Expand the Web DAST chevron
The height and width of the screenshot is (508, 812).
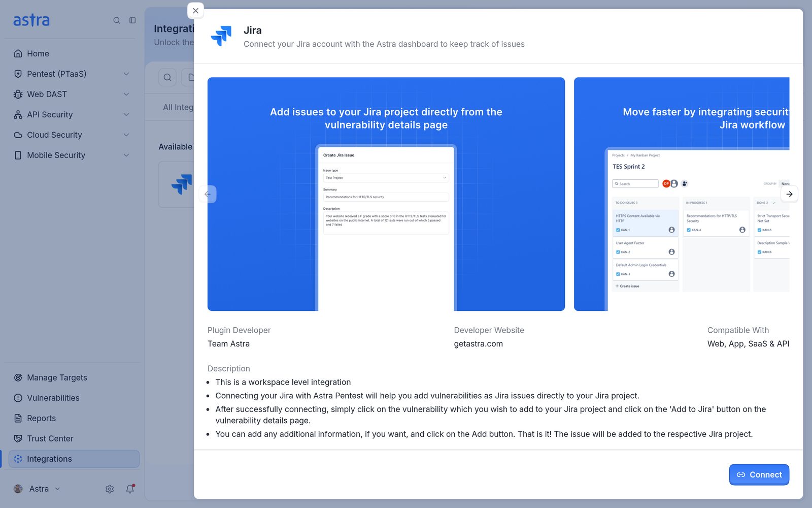126,94
